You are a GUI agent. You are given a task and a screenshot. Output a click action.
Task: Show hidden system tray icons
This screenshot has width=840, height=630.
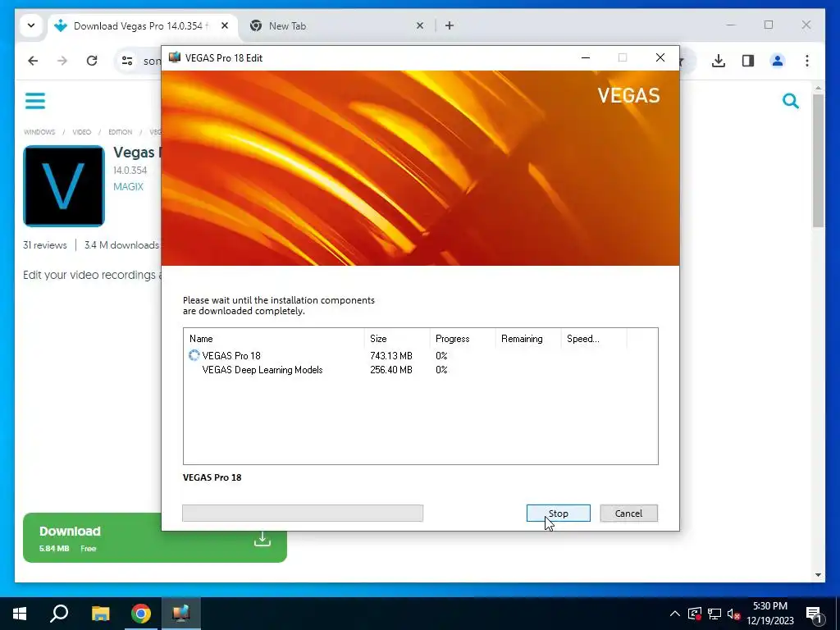(x=675, y=614)
